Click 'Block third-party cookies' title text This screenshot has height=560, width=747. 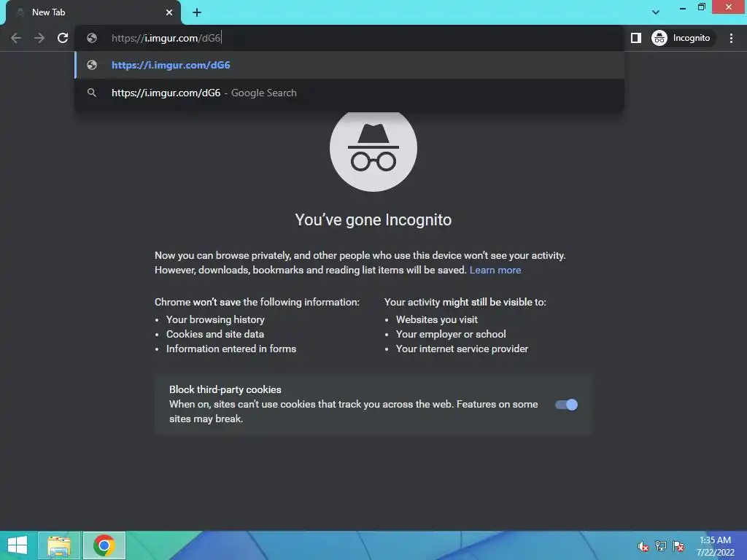tap(225, 389)
